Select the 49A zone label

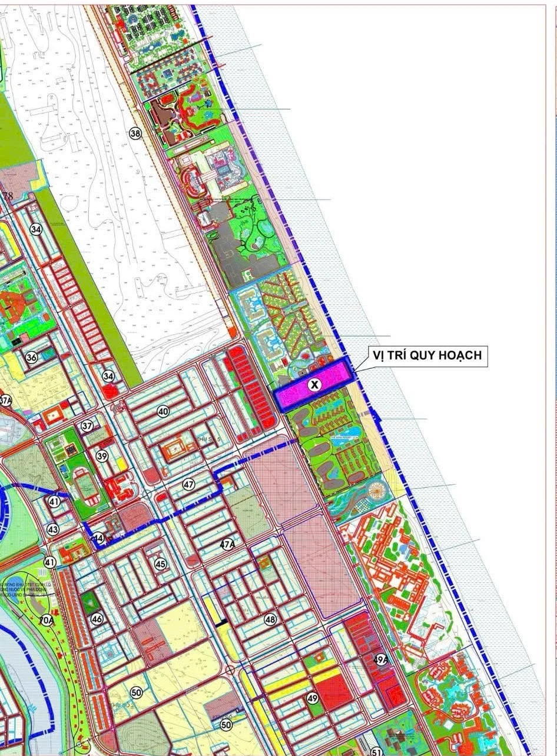(x=381, y=660)
